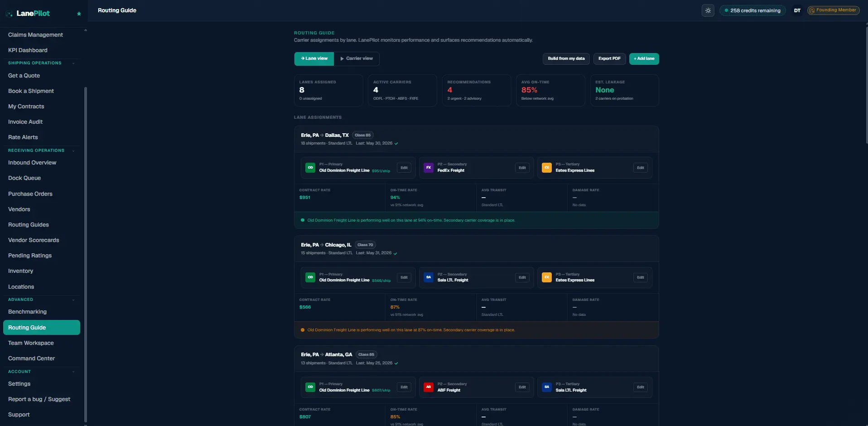The height and width of the screenshot is (426, 868).
Task: Click OD carrier icon on Erie–Dallas lane
Action: tap(310, 168)
